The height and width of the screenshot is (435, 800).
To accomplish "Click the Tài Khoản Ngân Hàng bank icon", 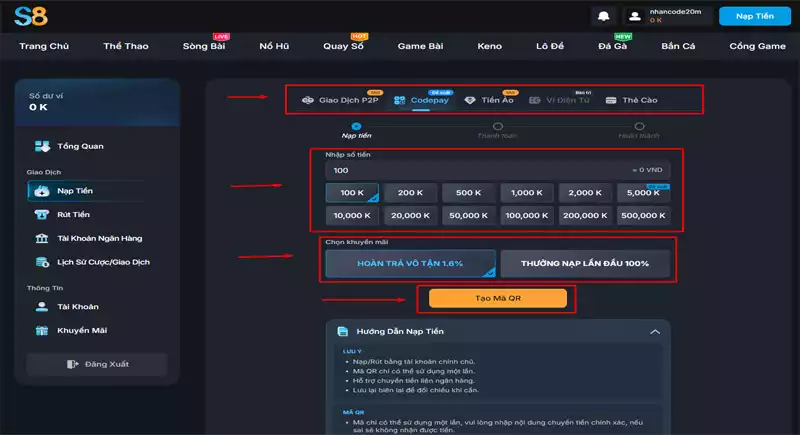I will [42, 238].
